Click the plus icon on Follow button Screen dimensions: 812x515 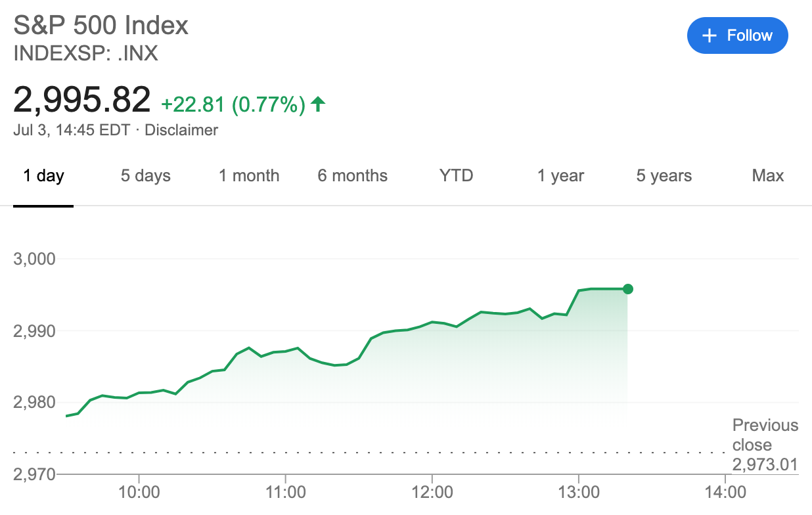[x=709, y=35]
